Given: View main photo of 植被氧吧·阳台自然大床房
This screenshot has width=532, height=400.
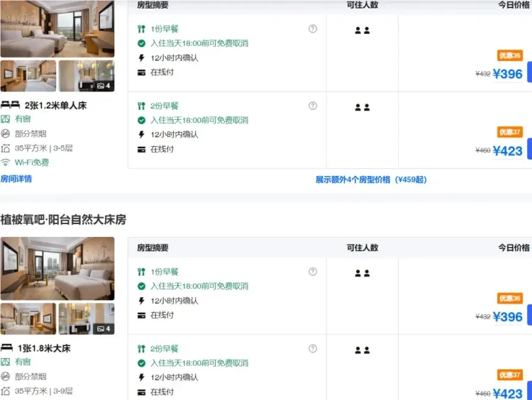Looking at the screenshot, I should click(x=57, y=268).
